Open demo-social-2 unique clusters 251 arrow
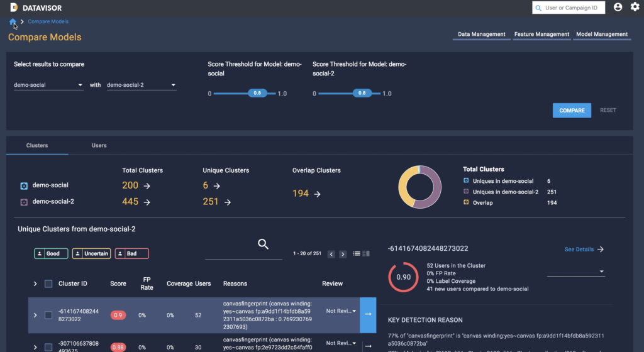The image size is (644, 352). [x=227, y=202]
